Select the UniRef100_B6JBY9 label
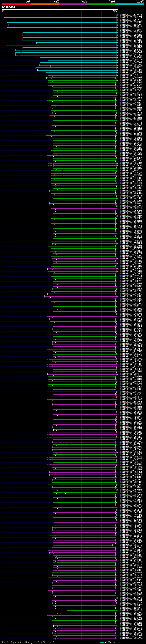Image resolution: width=146 pixels, height=644 pixels. 131,151
